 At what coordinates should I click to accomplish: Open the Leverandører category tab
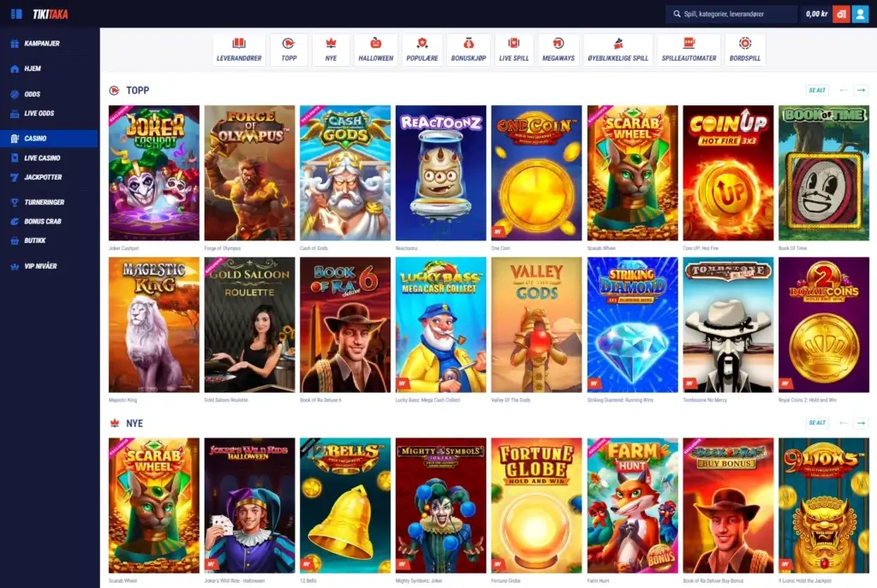(239, 50)
